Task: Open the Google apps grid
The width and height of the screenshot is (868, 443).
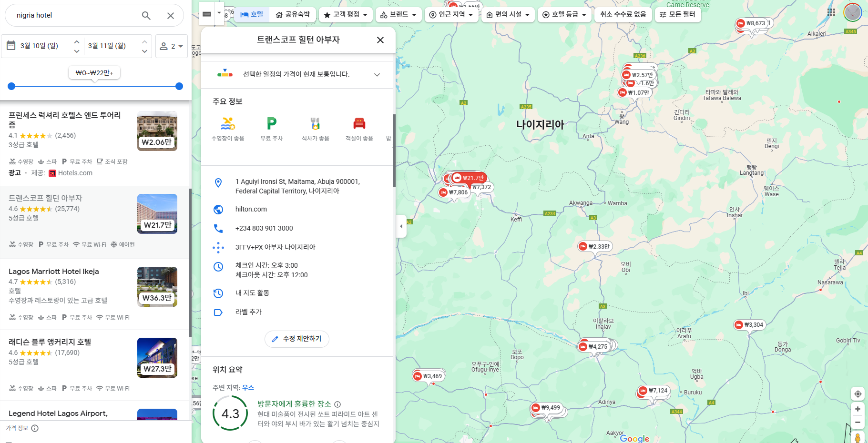Action: [831, 12]
